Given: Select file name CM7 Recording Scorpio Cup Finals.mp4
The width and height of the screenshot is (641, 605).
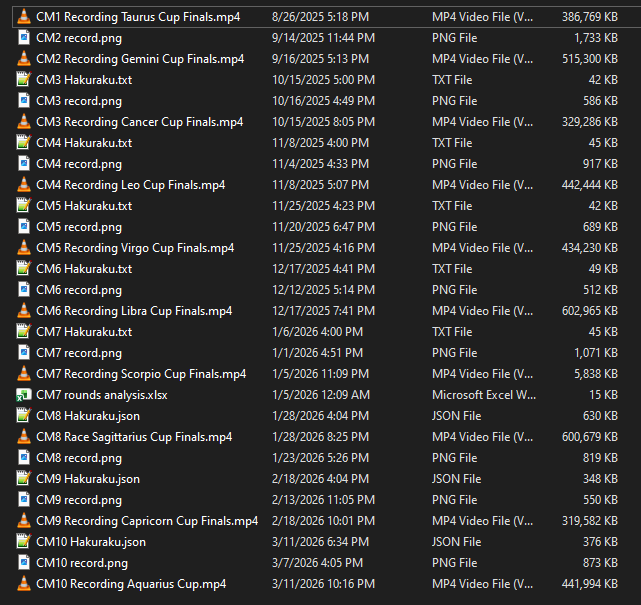Looking at the screenshot, I should tap(141, 374).
